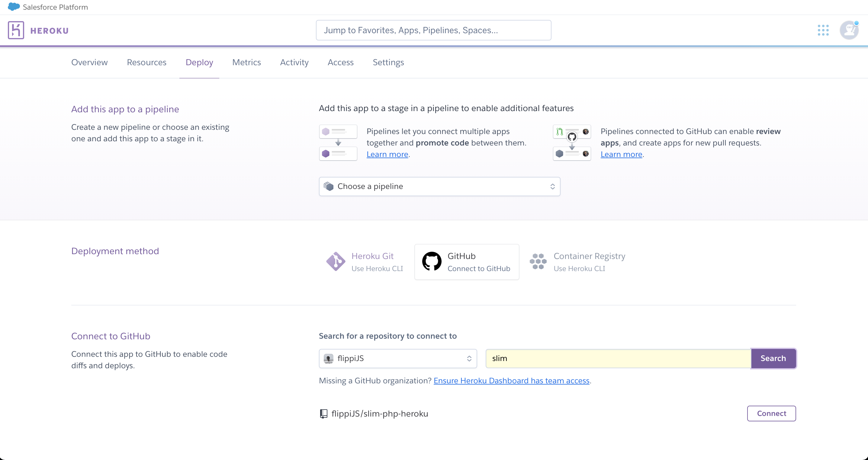Image resolution: width=868 pixels, height=460 pixels.
Task: Select the Container Registry deployment icon
Action: coord(538,262)
